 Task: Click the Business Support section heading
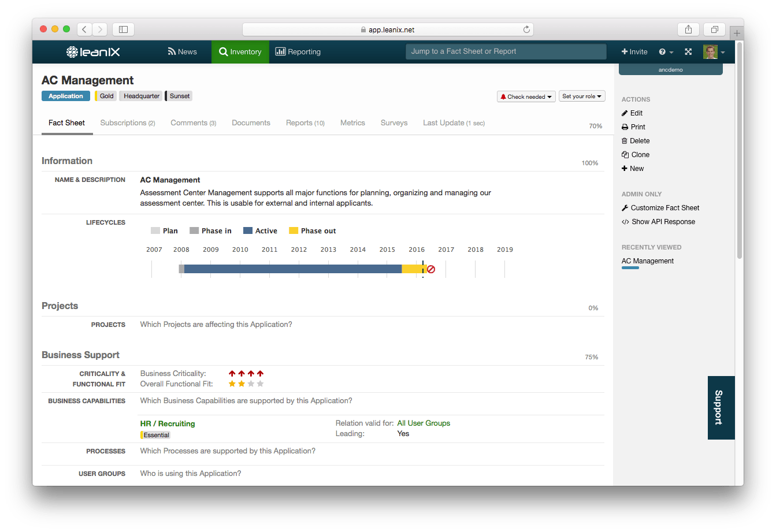coord(80,355)
